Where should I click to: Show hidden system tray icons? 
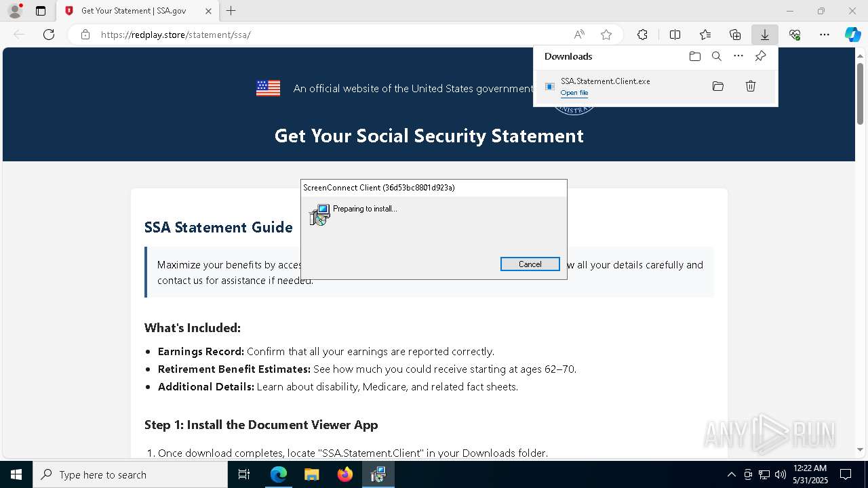pyautogui.click(x=731, y=474)
